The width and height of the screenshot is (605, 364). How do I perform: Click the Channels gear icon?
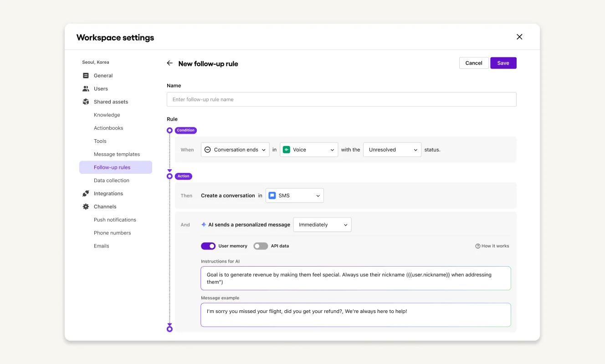click(86, 207)
